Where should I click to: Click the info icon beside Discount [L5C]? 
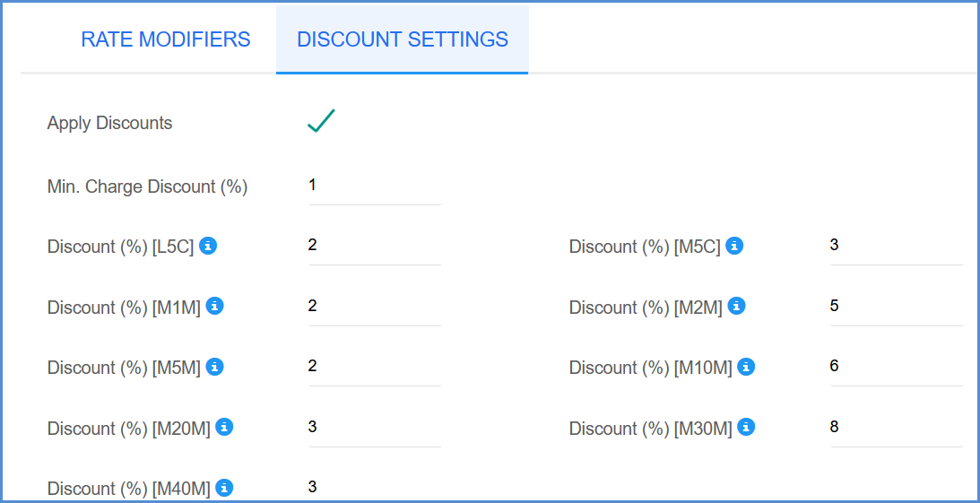point(208,247)
